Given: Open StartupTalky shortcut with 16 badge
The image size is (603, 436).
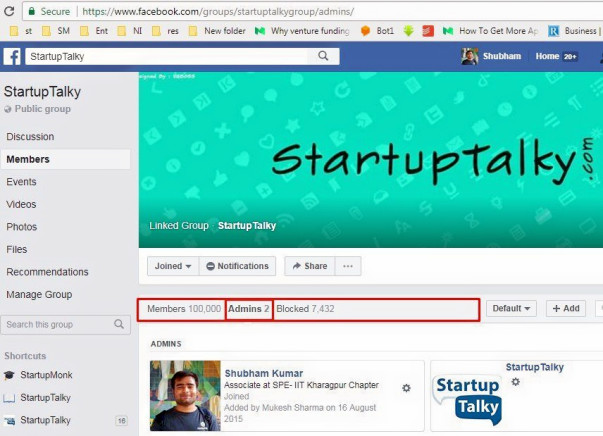Looking at the screenshot, I should point(45,420).
